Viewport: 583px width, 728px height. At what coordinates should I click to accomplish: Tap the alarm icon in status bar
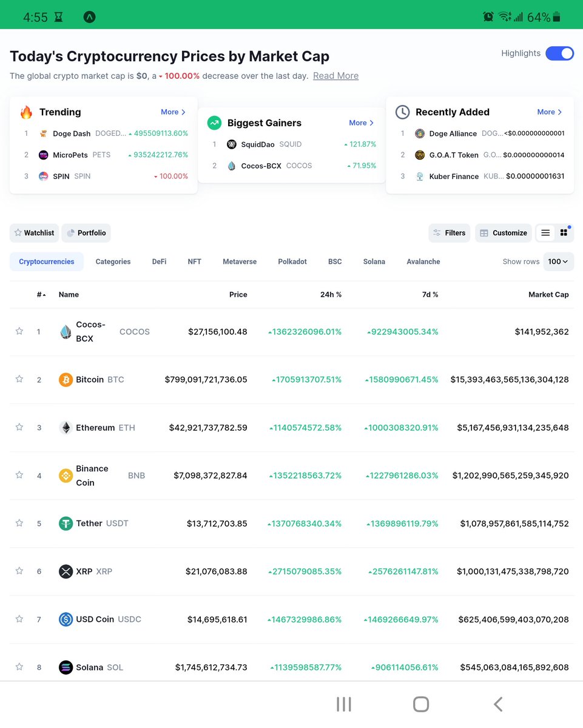[x=488, y=17]
